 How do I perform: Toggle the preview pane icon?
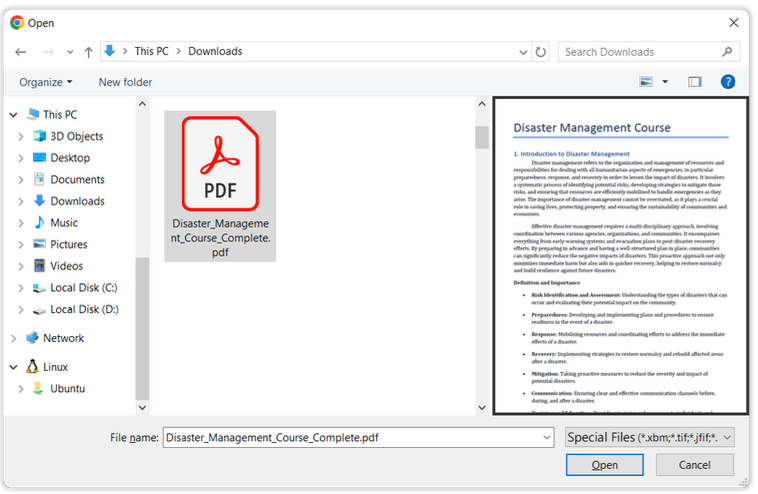tap(695, 82)
